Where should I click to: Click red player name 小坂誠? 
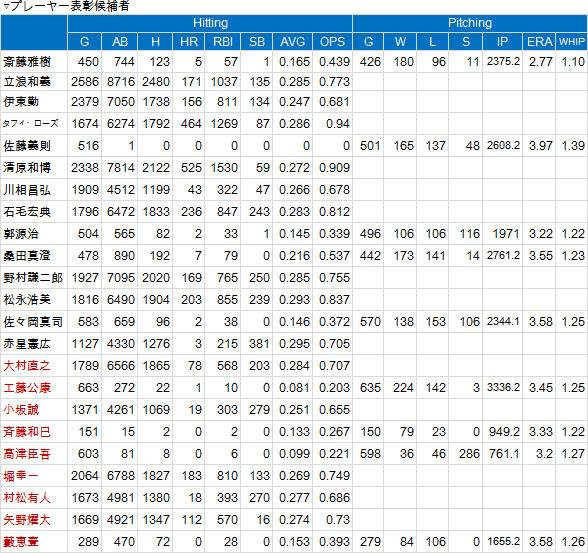21,410
